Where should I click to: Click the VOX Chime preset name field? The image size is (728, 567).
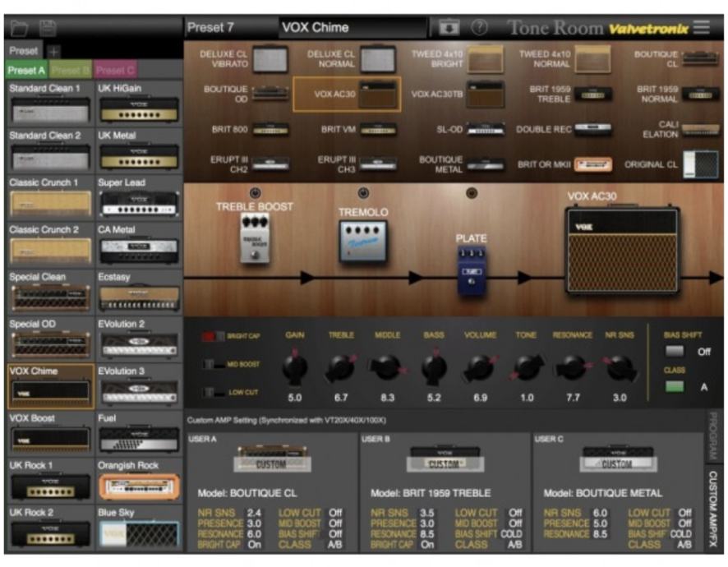[355, 27]
